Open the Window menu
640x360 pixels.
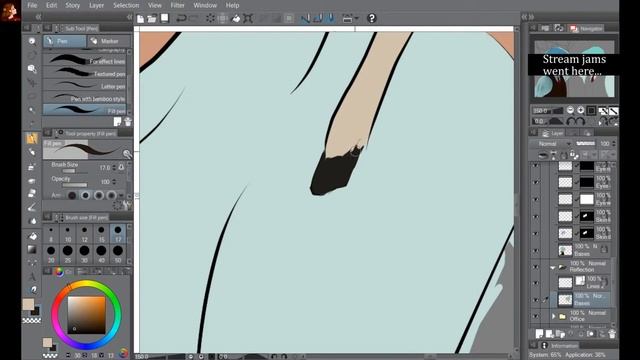point(205,5)
